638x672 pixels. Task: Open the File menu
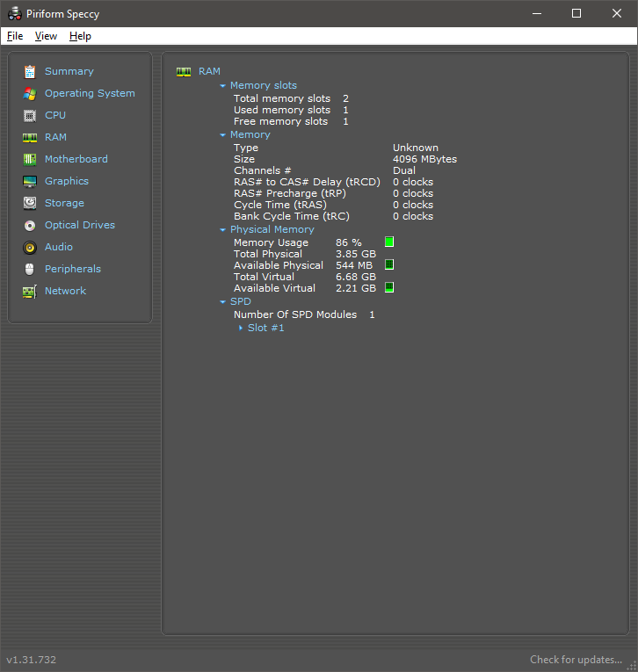click(x=15, y=36)
